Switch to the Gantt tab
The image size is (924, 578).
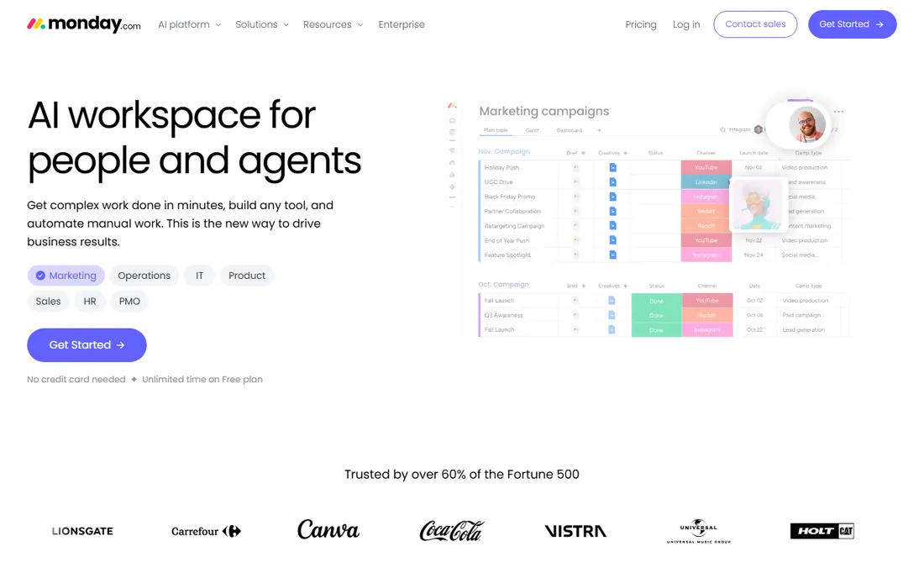(532, 130)
